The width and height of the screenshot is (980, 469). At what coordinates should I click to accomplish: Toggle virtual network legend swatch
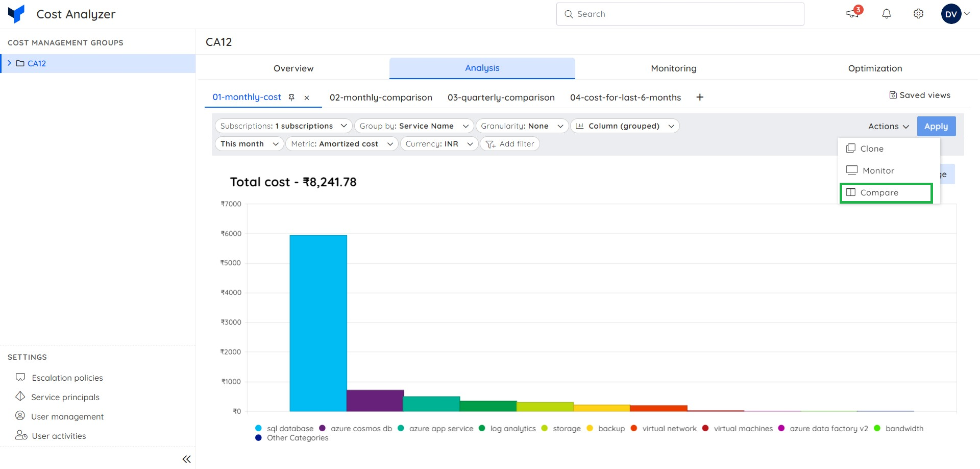(634, 428)
